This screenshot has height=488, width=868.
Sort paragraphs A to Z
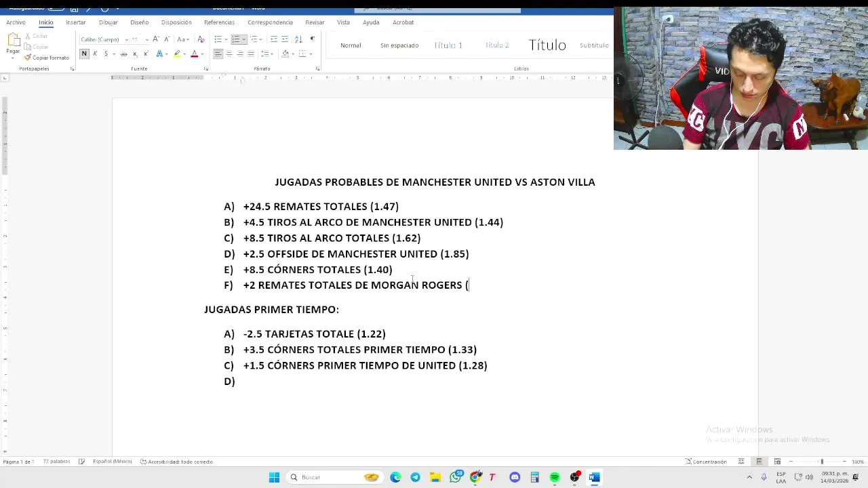pos(300,39)
